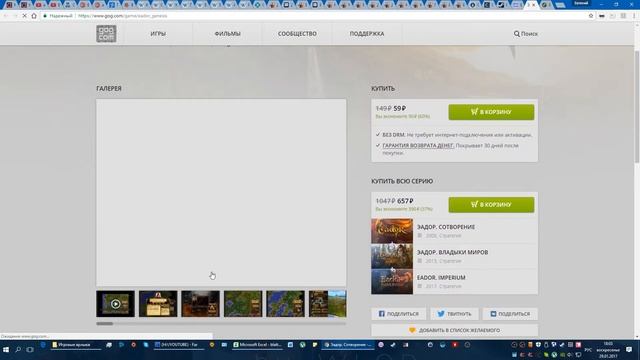Click the Поиск search icon
The width and height of the screenshot is (640, 360).
tap(517, 34)
